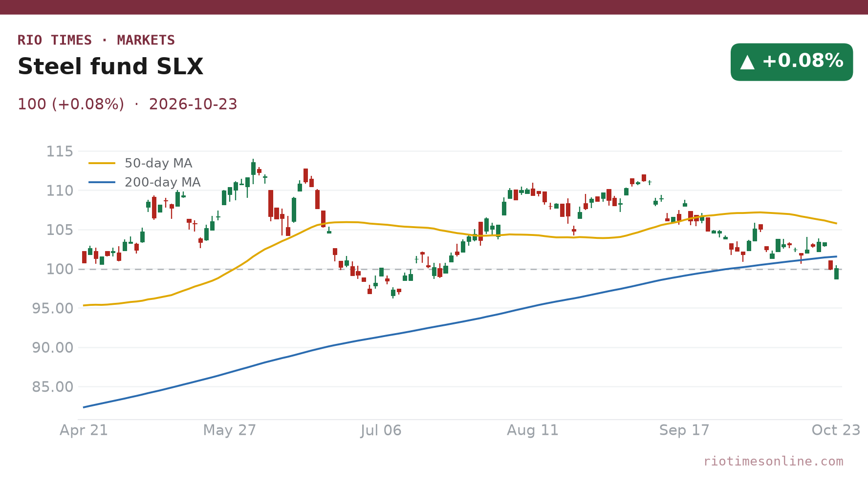Click the riotimesonline.com link
The height and width of the screenshot is (488, 868).
[x=773, y=461]
